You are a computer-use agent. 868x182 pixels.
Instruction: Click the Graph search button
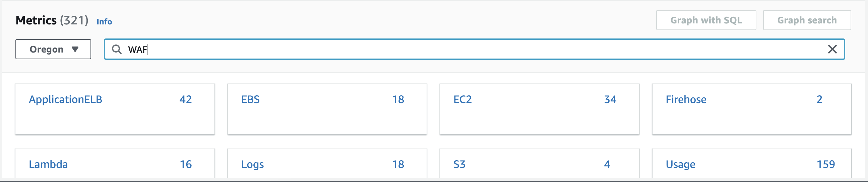[807, 20]
